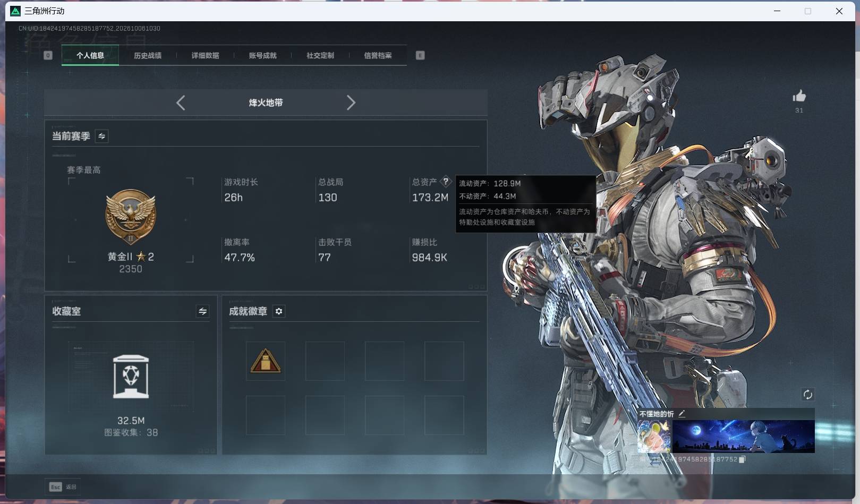Click the 三角洲行动 app icon in title bar
860x504 pixels.
tap(15, 11)
